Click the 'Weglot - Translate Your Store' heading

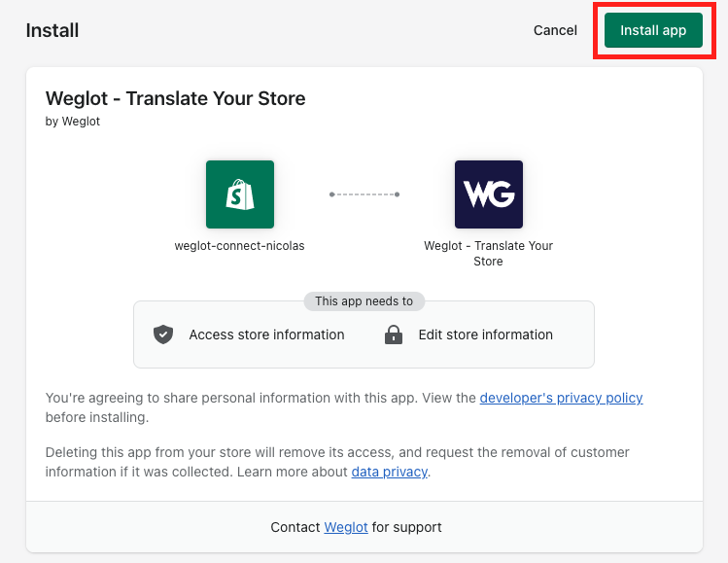tap(176, 98)
